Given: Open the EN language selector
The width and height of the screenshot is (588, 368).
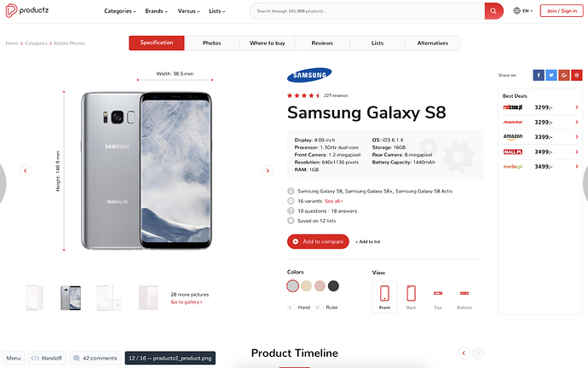Looking at the screenshot, I should click(523, 11).
